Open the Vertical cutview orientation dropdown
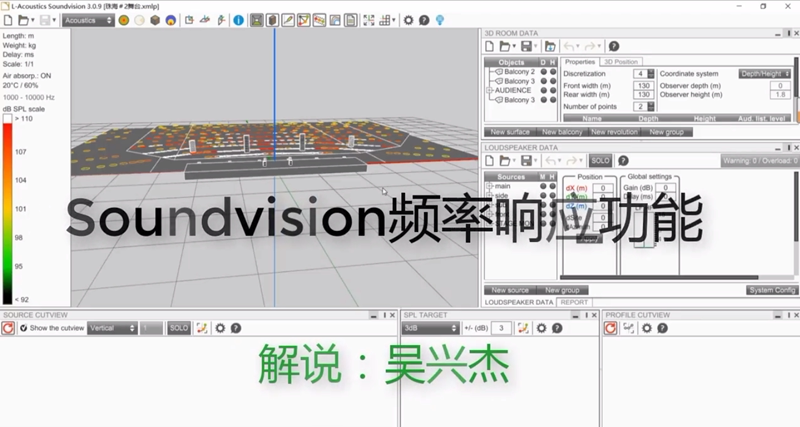This screenshot has height=427, width=800. [112, 328]
